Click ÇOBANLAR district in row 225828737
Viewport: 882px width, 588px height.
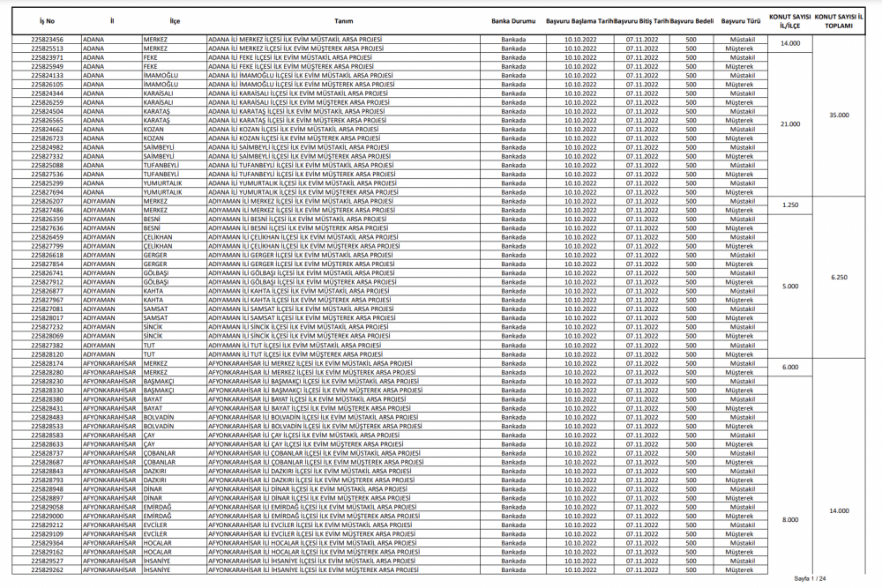click(x=159, y=453)
